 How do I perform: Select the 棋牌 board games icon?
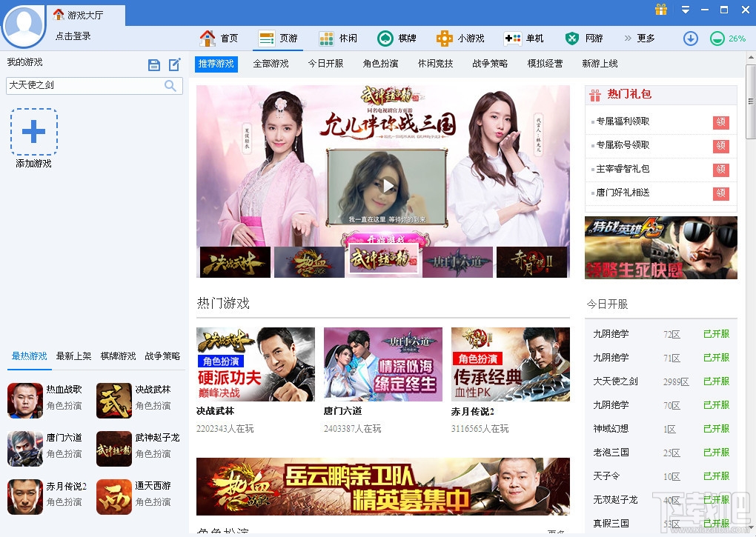(x=386, y=38)
